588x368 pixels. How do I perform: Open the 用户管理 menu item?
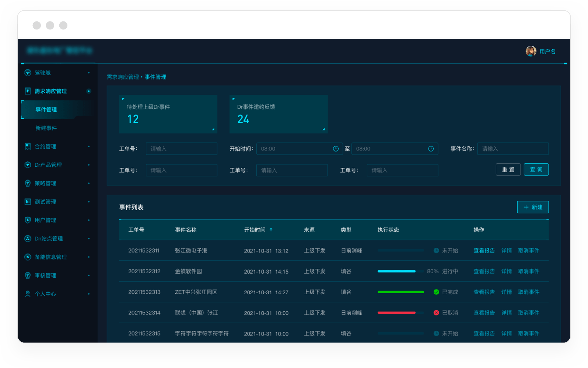45,220
